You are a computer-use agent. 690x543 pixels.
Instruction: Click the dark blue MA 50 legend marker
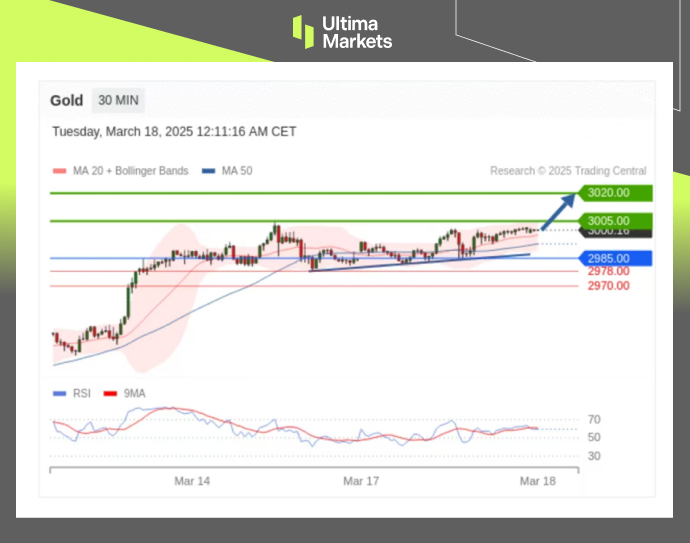209,171
